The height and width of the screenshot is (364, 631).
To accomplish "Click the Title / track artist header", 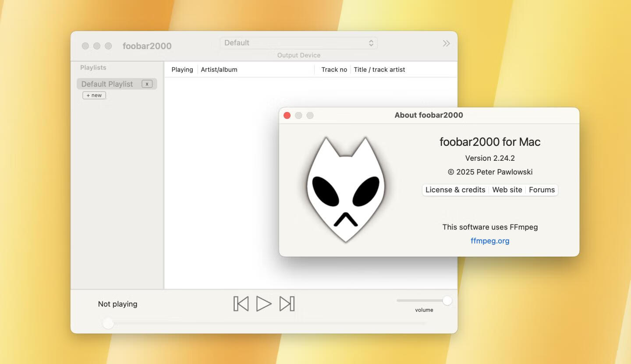I will [x=379, y=70].
